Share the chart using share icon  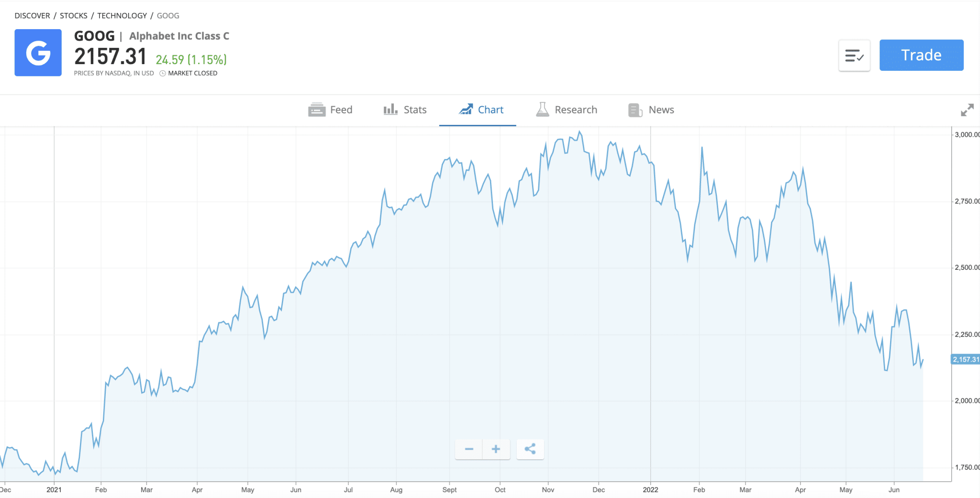(x=530, y=449)
